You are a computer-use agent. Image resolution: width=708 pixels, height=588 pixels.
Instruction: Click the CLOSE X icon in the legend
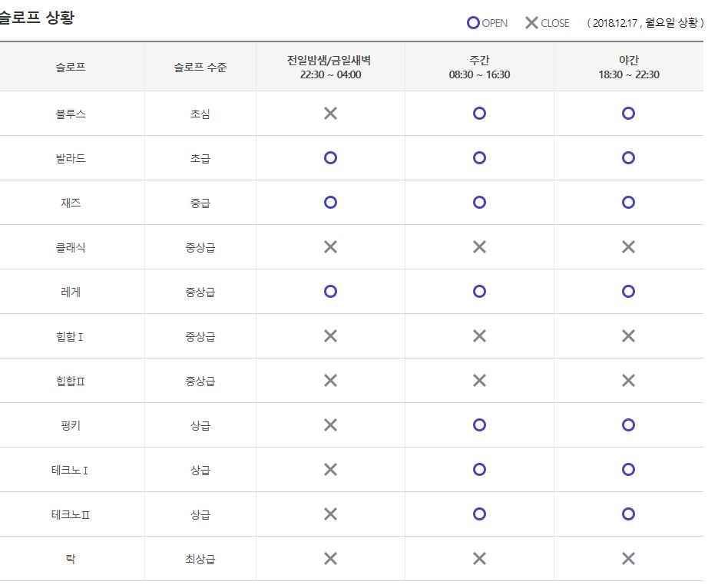[531, 23]
